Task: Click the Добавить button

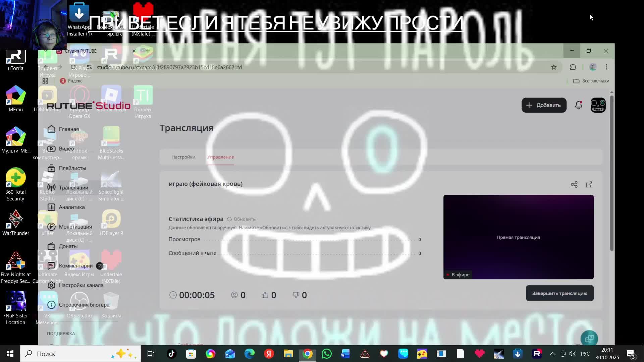Action: 544,105
